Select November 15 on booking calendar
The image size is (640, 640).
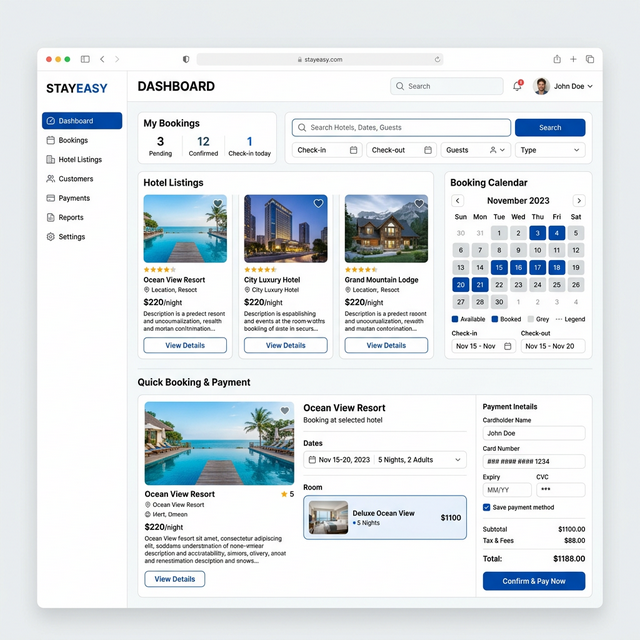(x=499, y=267)
